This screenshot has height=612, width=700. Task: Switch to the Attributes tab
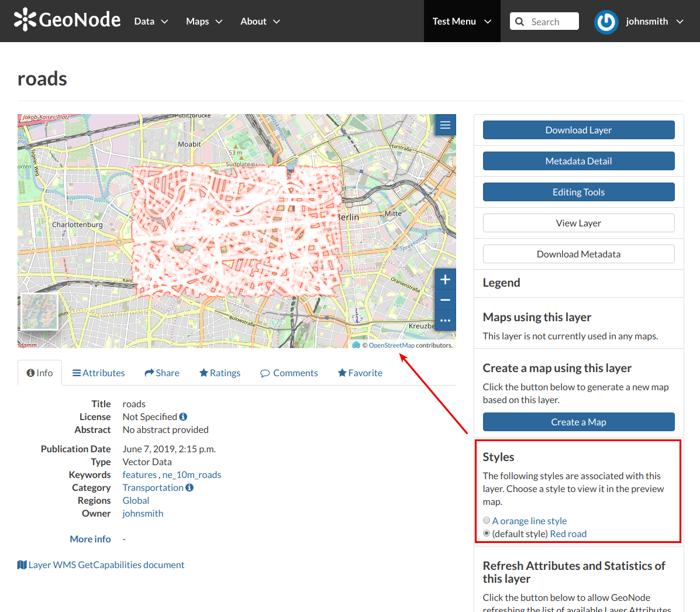point(99,373)
